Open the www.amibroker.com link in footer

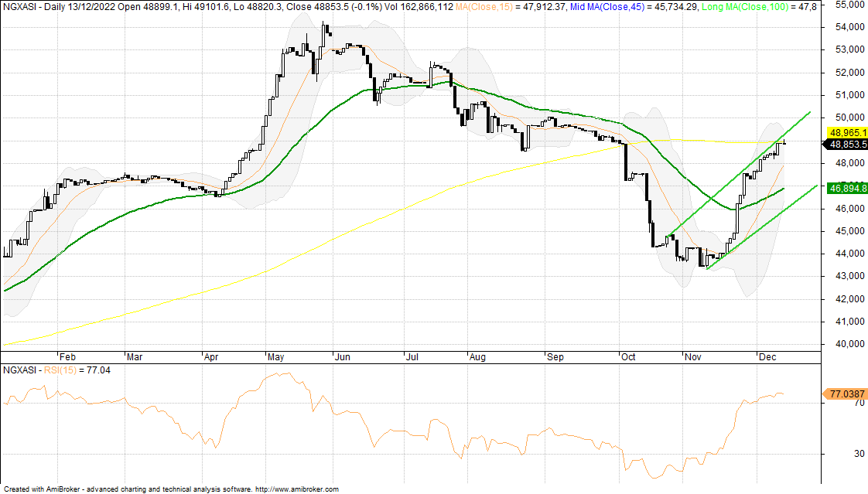click(297, 489)
